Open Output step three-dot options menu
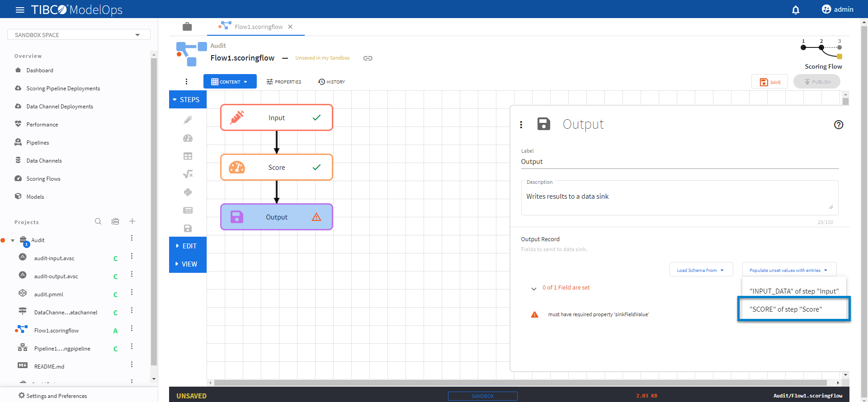The image size is (868, 402). [521, 125]
